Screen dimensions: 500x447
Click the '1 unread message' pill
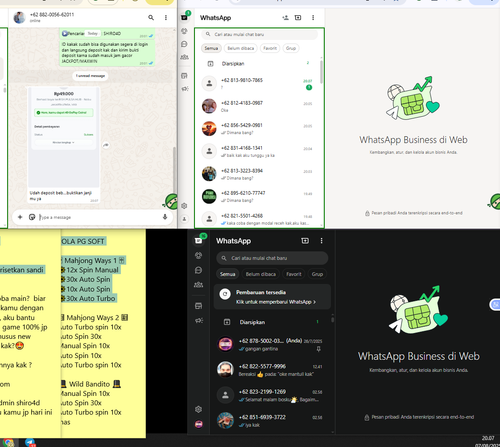click(90, 76)
